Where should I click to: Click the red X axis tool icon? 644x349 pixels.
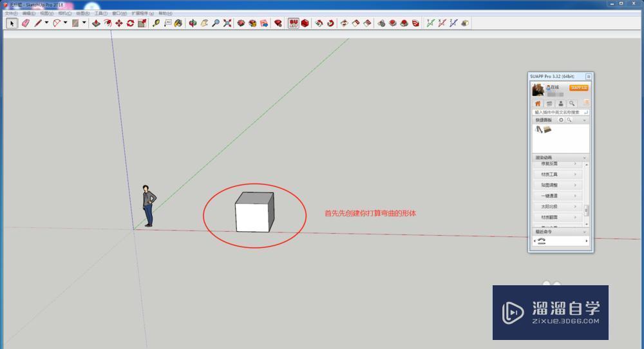(x=442, y=23)
